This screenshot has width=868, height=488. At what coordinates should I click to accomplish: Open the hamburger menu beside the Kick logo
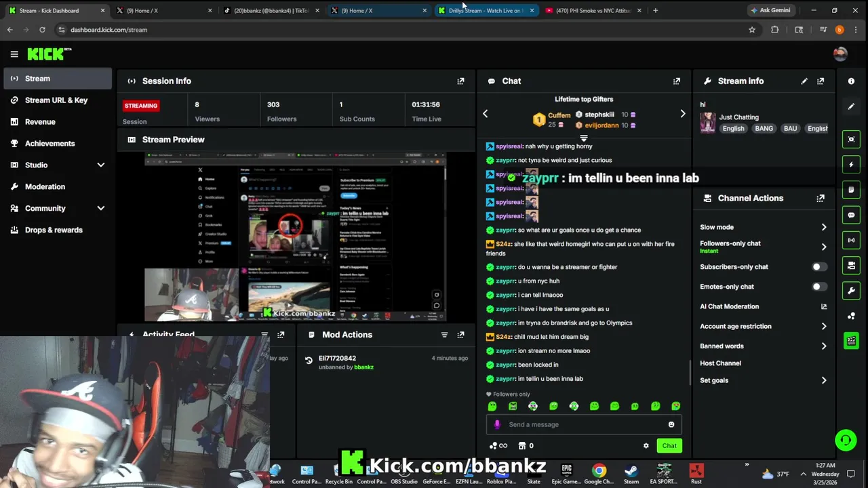coord(14,54)
